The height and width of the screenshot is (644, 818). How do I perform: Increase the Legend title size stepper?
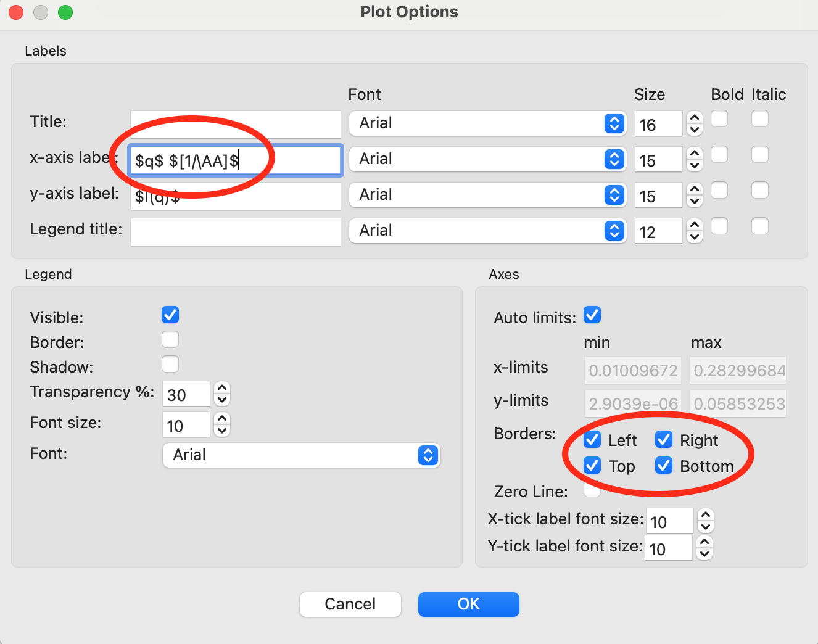pos(695,225)
